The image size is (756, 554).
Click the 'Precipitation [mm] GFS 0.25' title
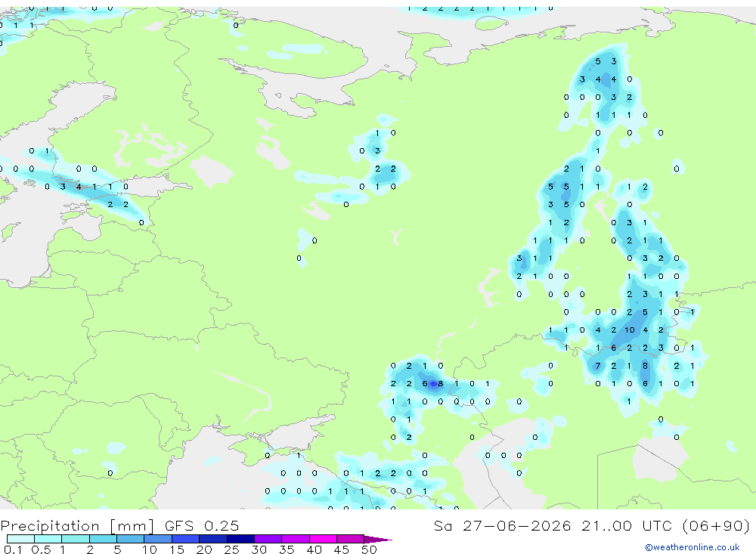click(119, 525)
